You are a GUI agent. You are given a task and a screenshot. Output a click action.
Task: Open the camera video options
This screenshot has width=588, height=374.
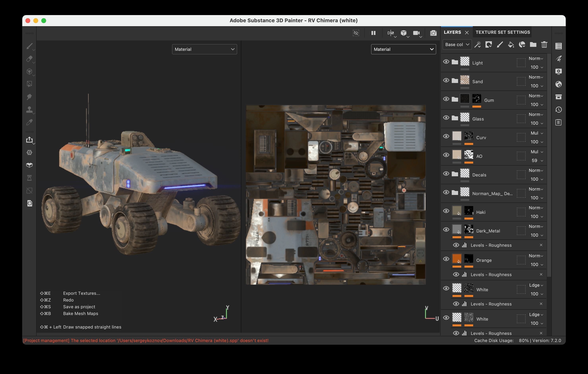click(x=416, y=33)
